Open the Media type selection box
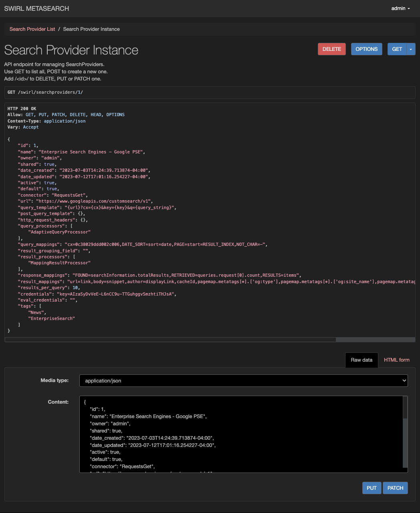 (243, 380)
